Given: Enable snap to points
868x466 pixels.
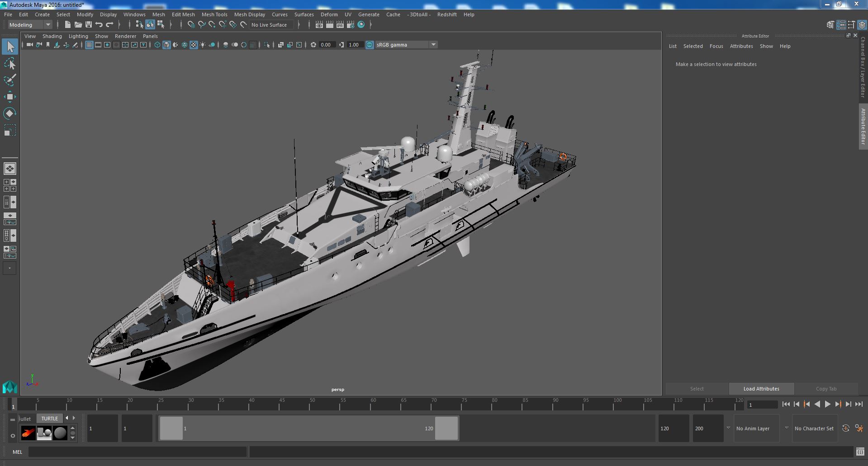Looking at the screenshot, I should tap(212, 25).
